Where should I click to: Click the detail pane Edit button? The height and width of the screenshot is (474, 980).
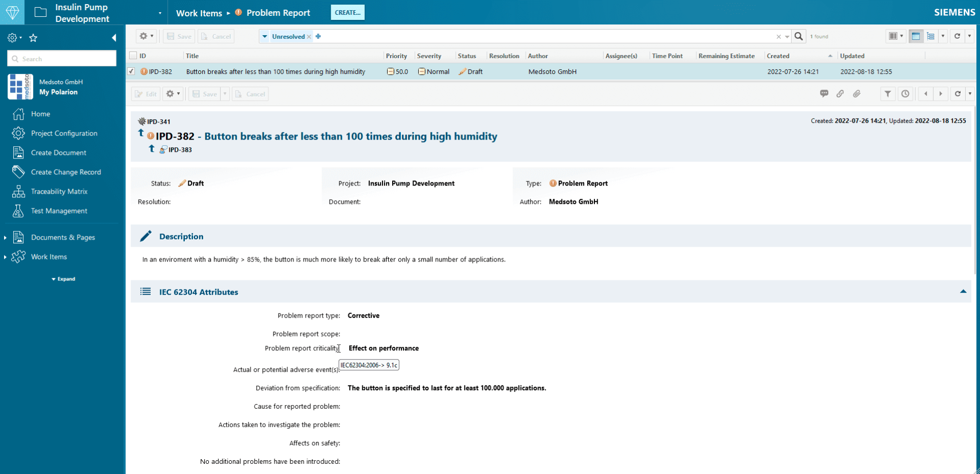[x=146, y=94]
